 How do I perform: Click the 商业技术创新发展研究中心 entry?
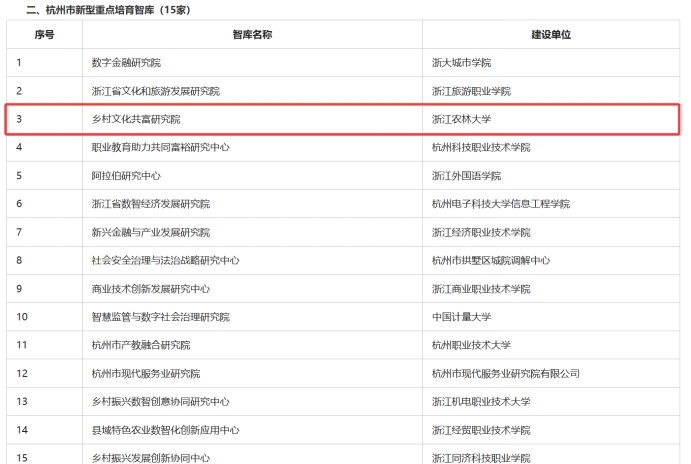point(150,288)
